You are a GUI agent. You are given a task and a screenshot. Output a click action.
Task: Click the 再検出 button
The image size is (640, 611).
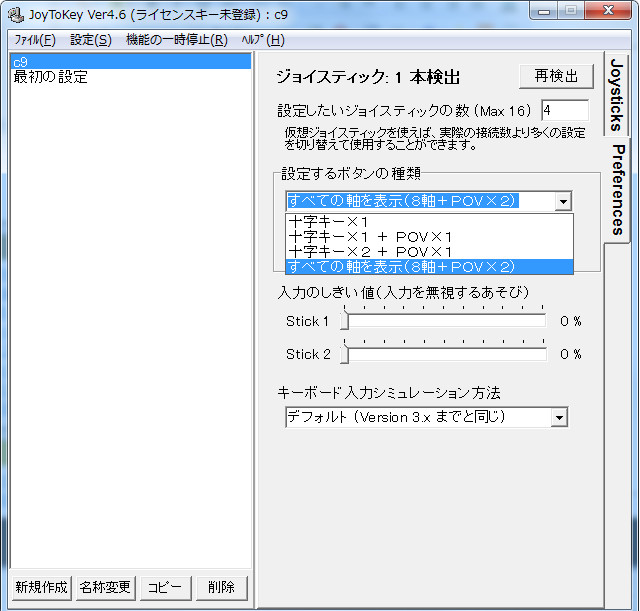click(x=556, y=76)
